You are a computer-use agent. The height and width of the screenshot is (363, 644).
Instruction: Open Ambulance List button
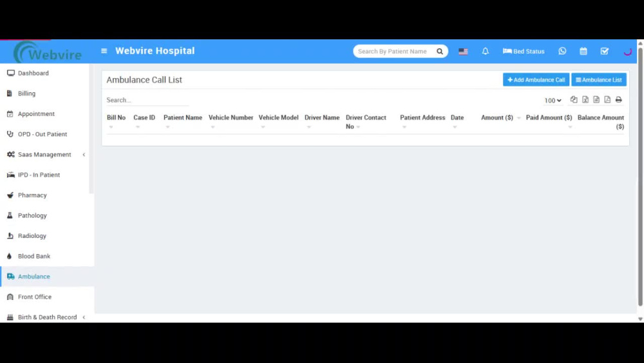click(599, 80)
